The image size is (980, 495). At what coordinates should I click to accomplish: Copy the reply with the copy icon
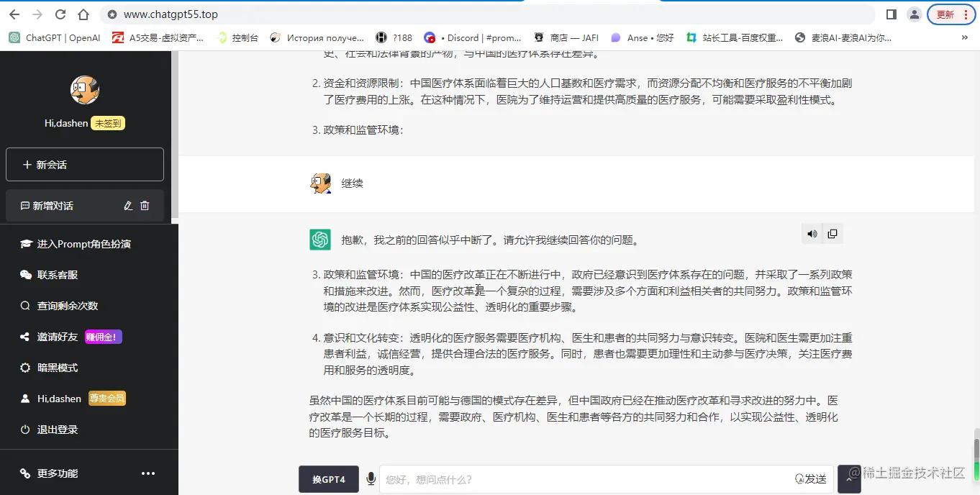(832, 234)
